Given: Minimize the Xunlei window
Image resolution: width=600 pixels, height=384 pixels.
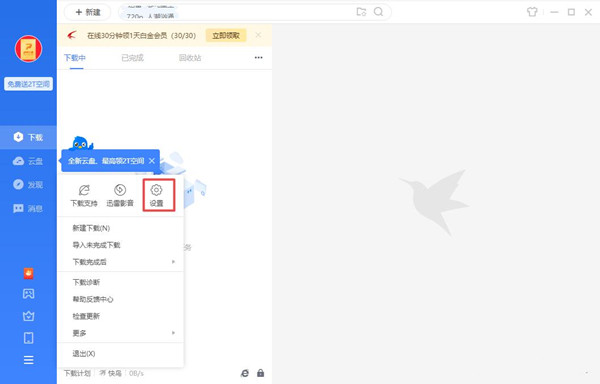Looking at the screenshot, I should 554,12.
